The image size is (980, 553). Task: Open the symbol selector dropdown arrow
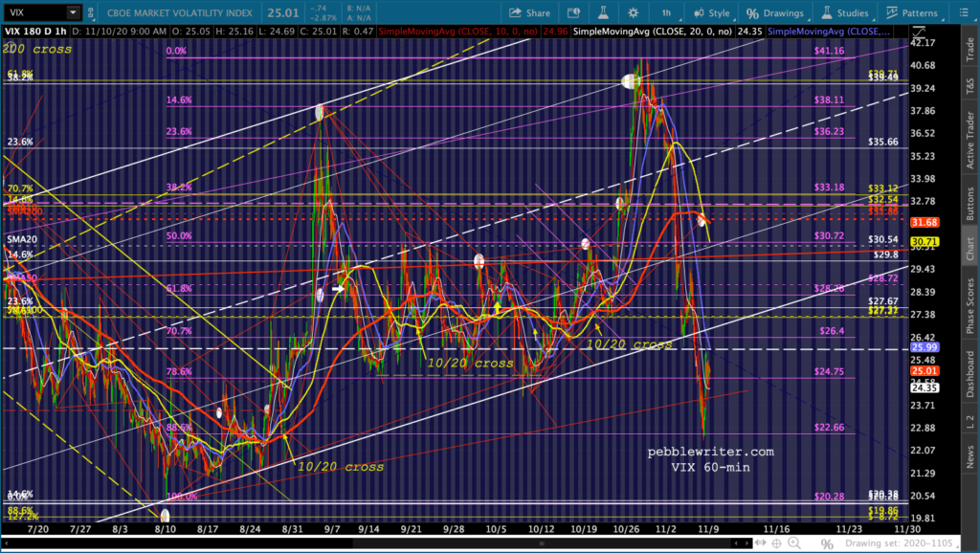pyautogui.click(x=73, y=12)
